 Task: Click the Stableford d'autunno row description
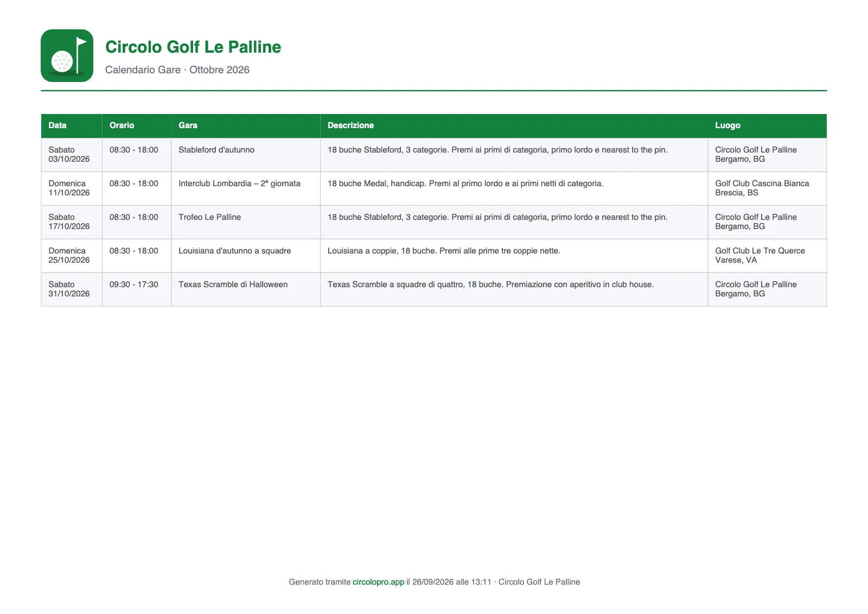coord(514,155)
